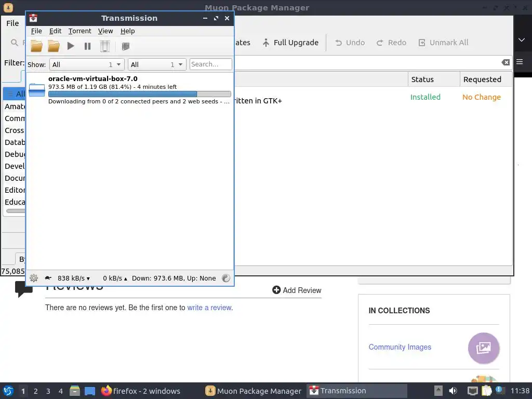Click the oracle-vm-virtual-box-7.0 torrent folder icon
The image size is (532, 399).
(x=37, y=90)
